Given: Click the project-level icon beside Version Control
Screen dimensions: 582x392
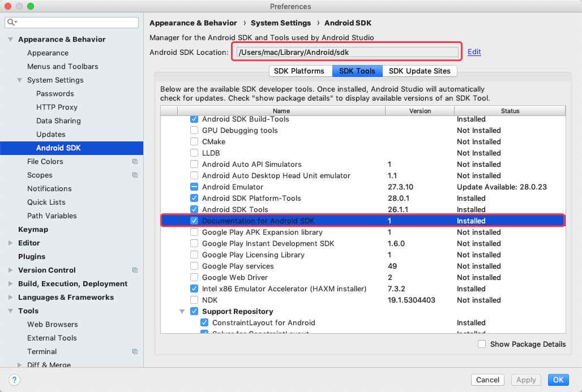Looking at the screenshot, I should click(x=135, y=270).
